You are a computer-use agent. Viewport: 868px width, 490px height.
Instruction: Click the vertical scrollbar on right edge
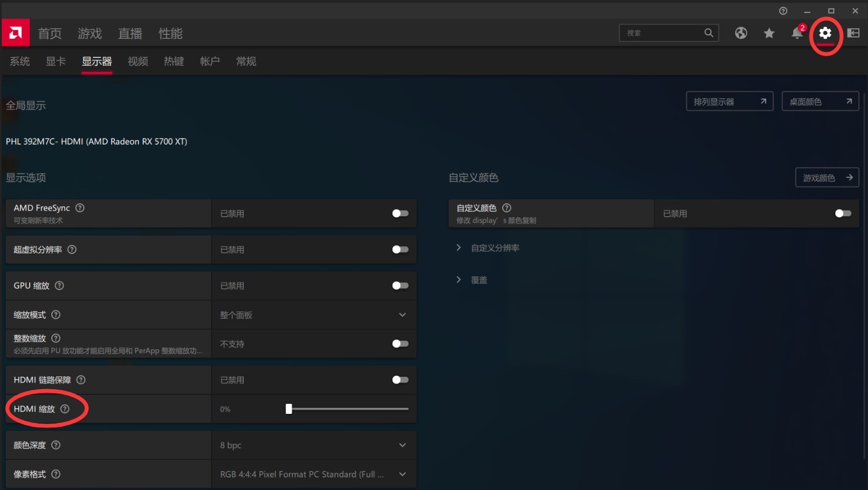pyautogui.click(x=865, y=276)
